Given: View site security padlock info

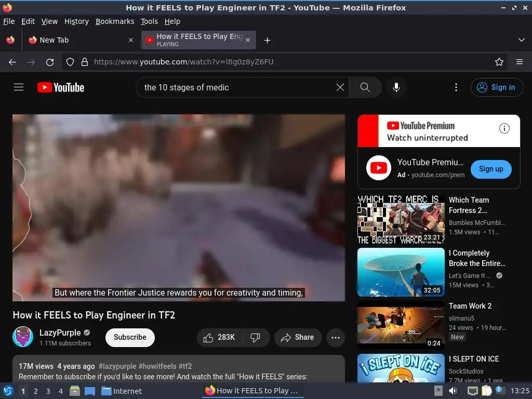Looking at the screenshot, I should pos(85,62).
